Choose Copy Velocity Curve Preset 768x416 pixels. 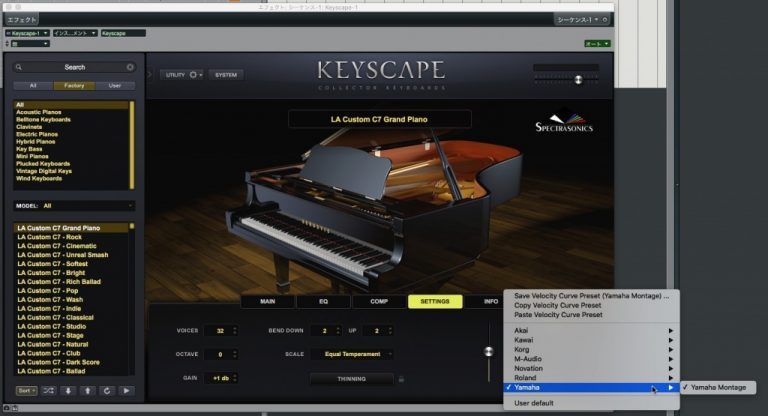pyautogui.click(x=591, y=305)
